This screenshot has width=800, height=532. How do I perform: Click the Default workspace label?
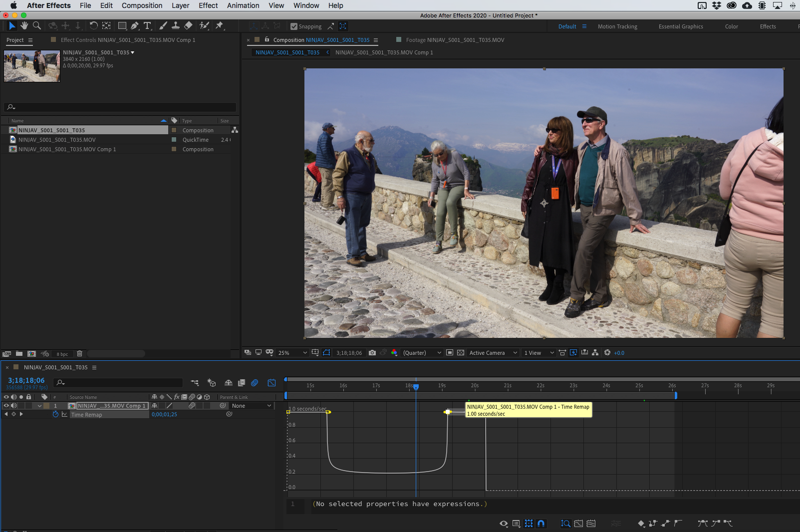point(567,26)
